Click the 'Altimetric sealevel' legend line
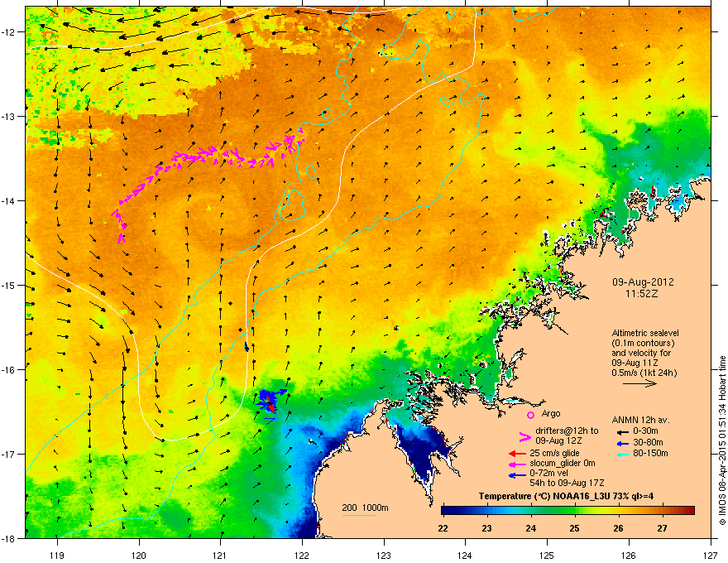The width and height of the screenshot is (728, 563). pos(645,333)
